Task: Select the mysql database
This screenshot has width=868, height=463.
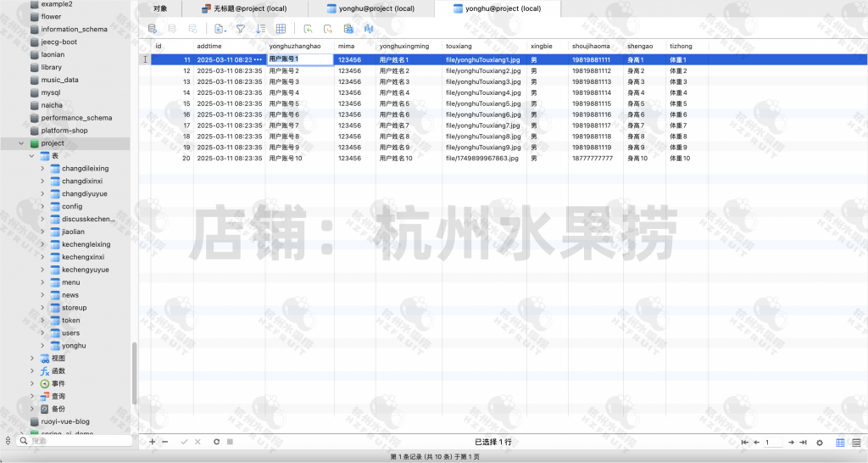Action: coord(50,92)
